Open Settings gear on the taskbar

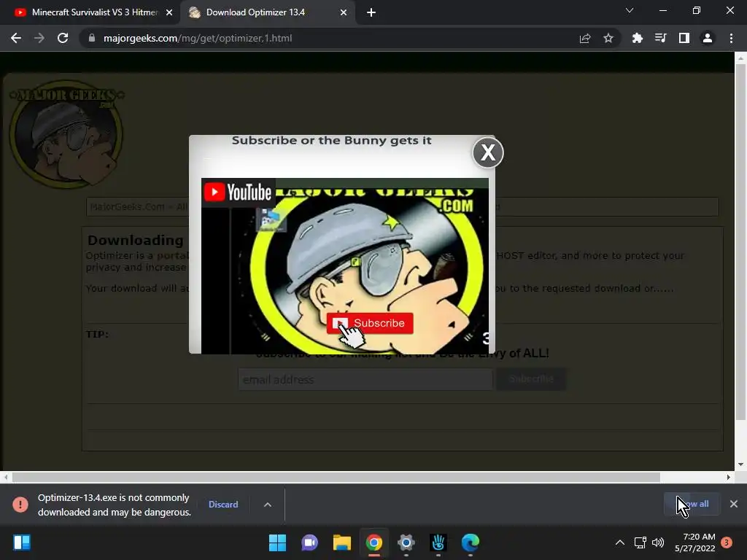pos(406,542)
